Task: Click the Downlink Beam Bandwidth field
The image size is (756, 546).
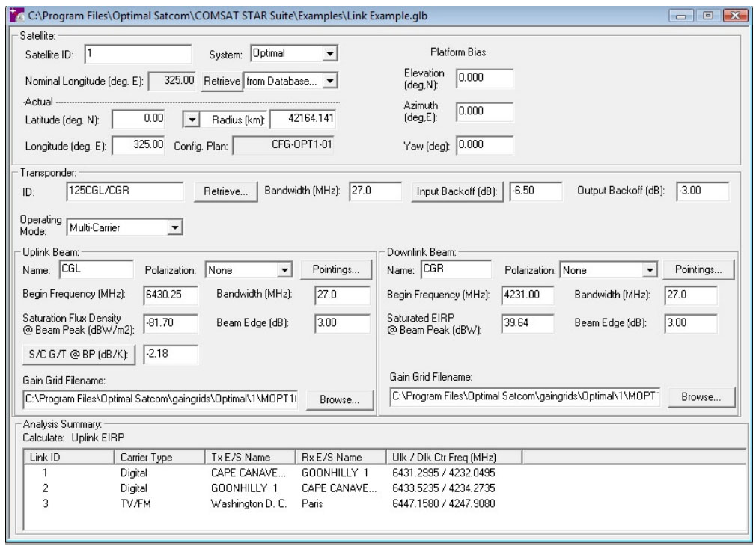Action: pos(691,295)
